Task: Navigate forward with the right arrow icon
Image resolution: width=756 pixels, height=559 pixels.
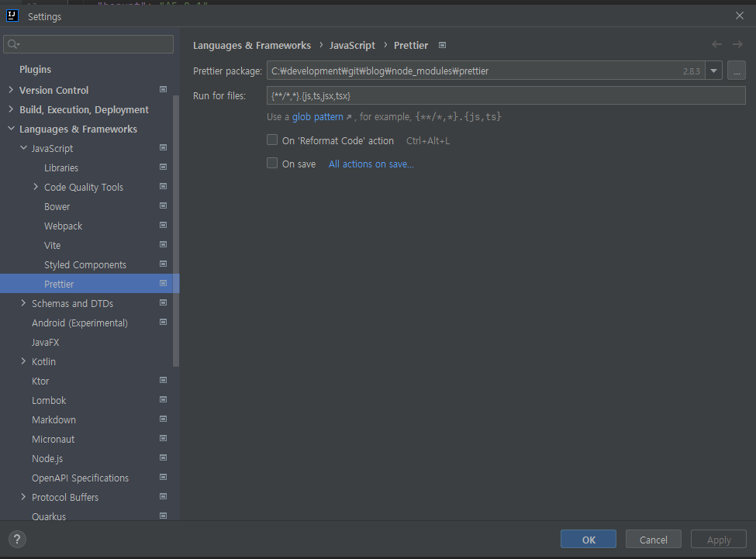Action: pyautogui.click(x=737, y=44)
